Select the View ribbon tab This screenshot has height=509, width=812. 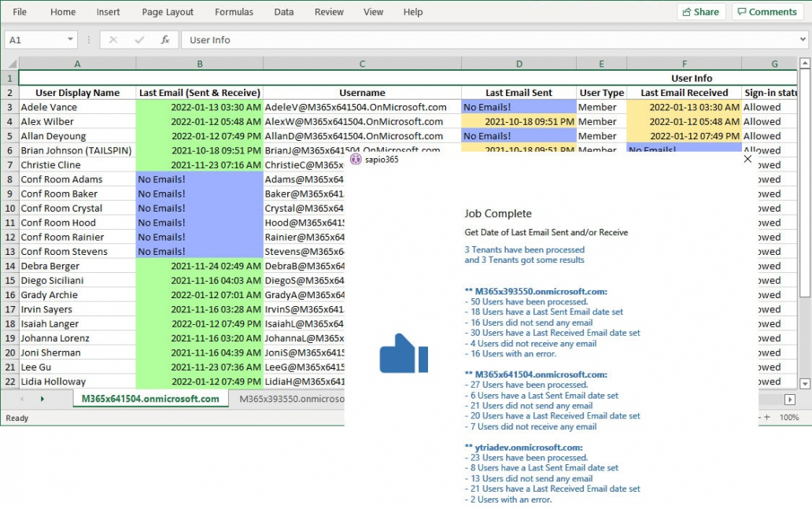click(373, 12)
